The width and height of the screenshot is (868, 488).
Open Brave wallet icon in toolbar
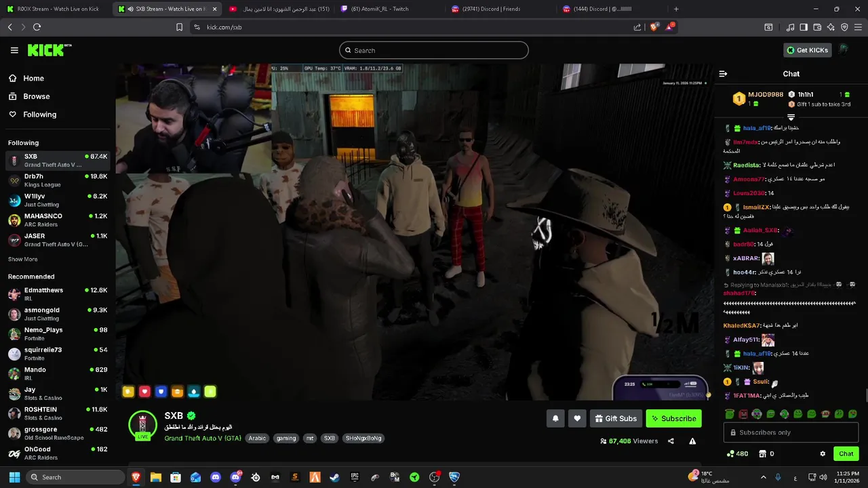pyautogui.click(x=817, y=27)
